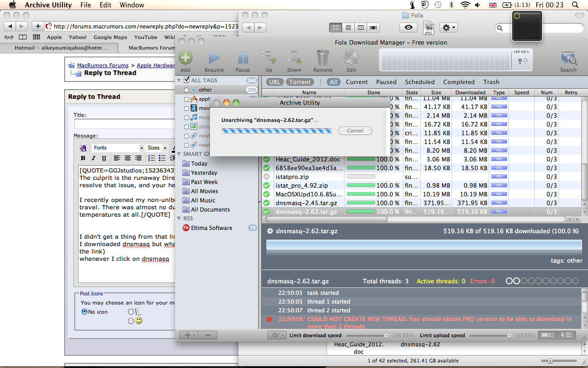Open the YouTube bookmark
This screenshot has height=368, width=588.
pos(146,37)
